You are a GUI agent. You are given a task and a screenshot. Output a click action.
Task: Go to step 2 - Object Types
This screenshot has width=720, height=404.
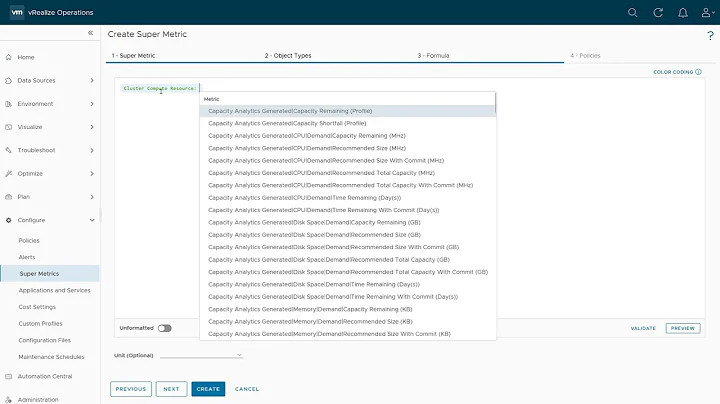tap(288, 56)
